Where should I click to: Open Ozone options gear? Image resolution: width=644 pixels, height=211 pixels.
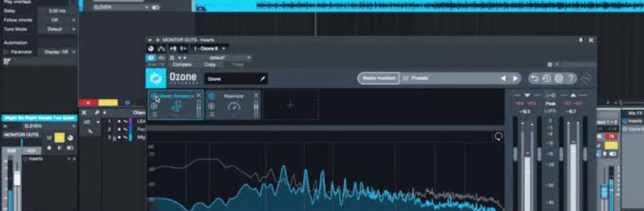(x=559, y=79)
